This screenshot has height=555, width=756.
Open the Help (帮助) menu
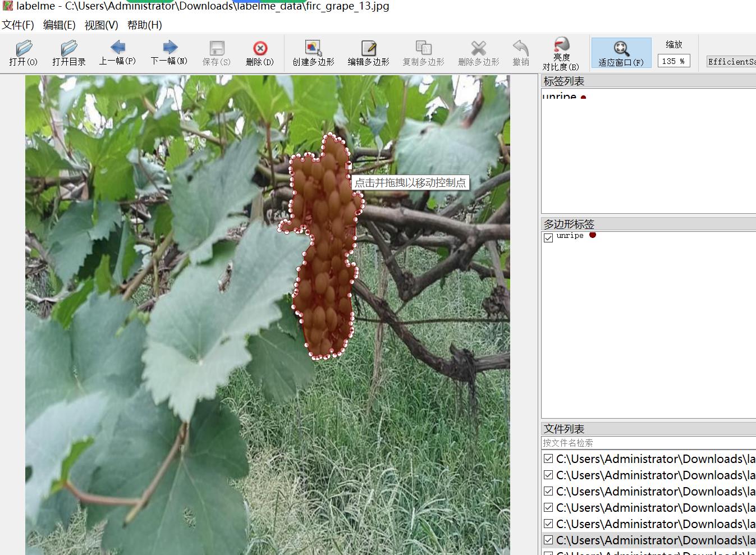pos(144,25)
